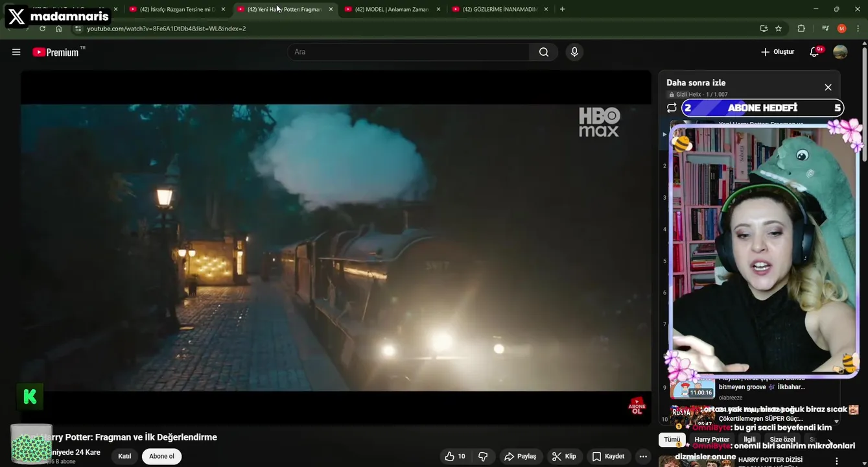Open the notifications bell
The height and width of the screenshot is (467, 868).
tap(815, 52)
